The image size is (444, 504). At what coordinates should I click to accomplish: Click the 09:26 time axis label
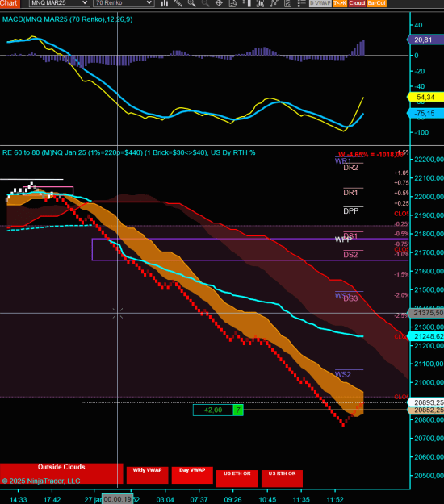233,500
